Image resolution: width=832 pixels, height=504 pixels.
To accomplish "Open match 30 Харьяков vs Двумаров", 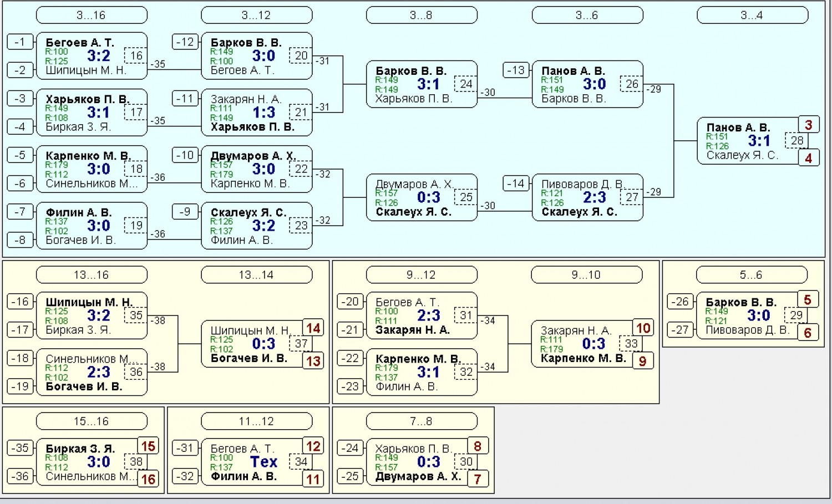I will coord(422,462).
